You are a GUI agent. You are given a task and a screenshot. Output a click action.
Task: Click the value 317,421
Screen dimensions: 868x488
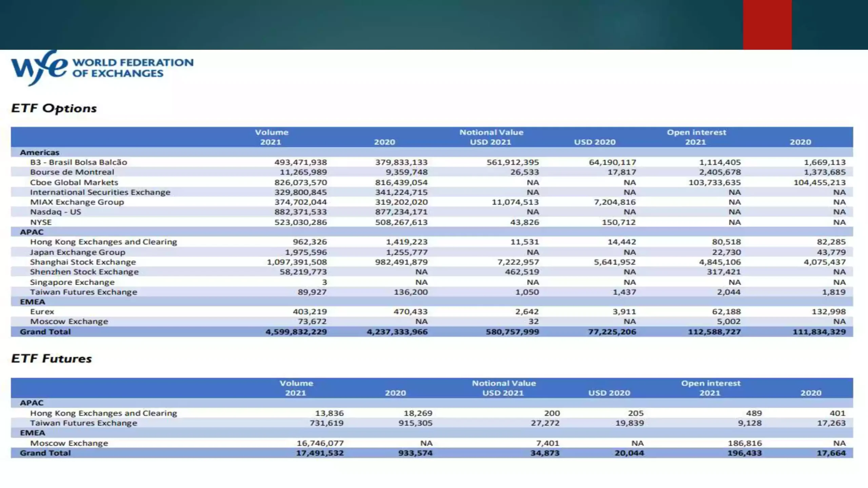(724, 272)
